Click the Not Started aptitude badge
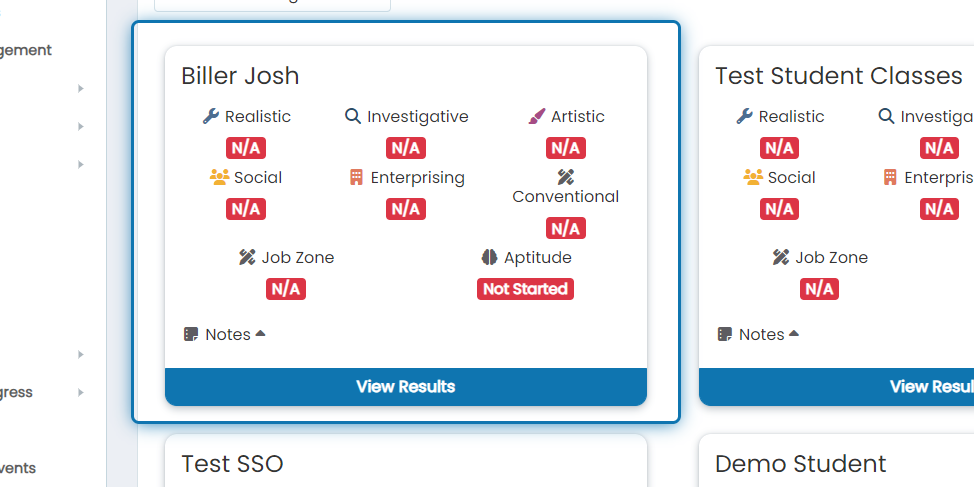Image resolution: width=974 pixels, height=487 pixels. [x=526, y=289]
